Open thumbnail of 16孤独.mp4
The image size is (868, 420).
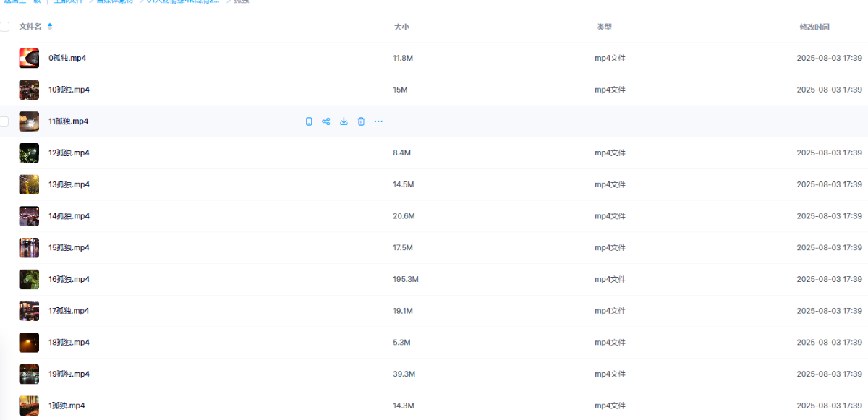coord(29,279)
